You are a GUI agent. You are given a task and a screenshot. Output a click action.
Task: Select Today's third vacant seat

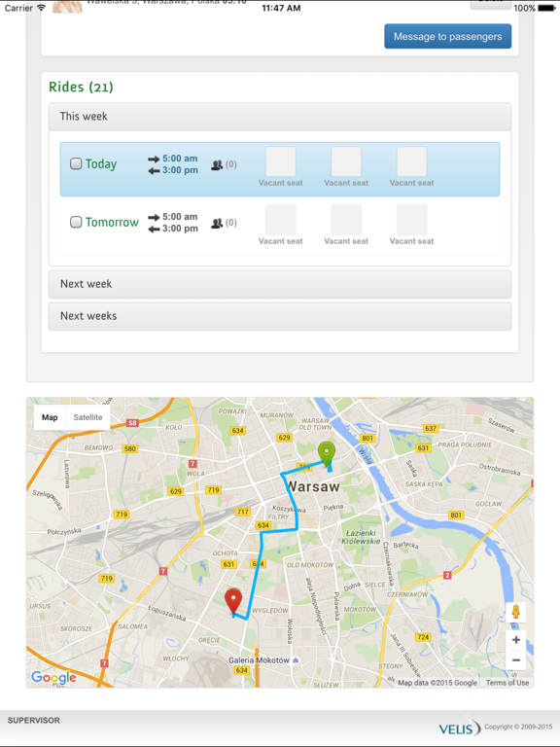coord(412,162)
